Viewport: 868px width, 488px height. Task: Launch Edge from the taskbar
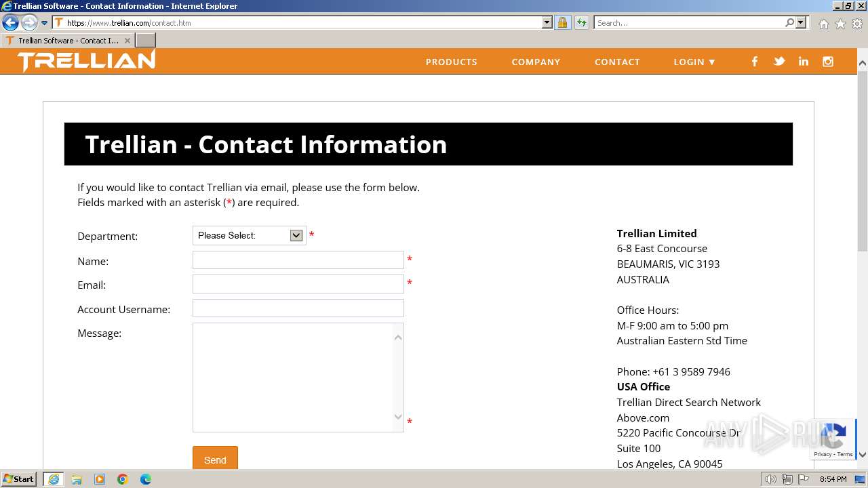[146, 479]
